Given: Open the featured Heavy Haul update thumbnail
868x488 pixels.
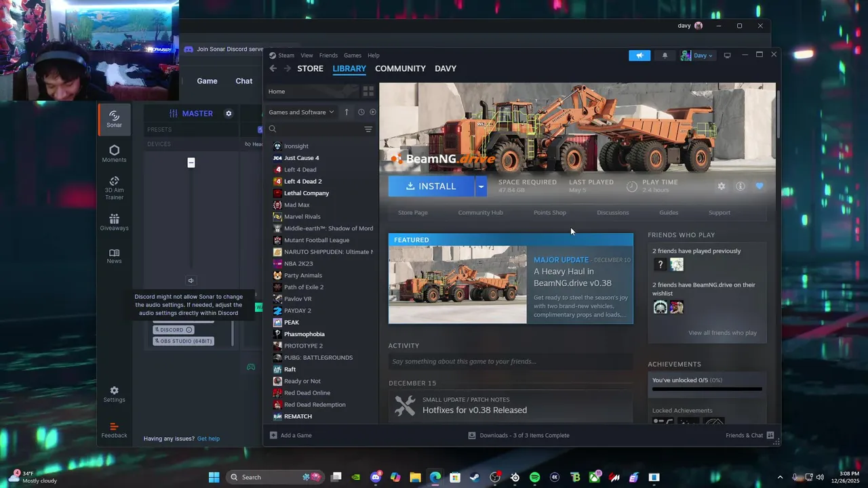Looking at the screenshot, I should click(x=458, y=285).
